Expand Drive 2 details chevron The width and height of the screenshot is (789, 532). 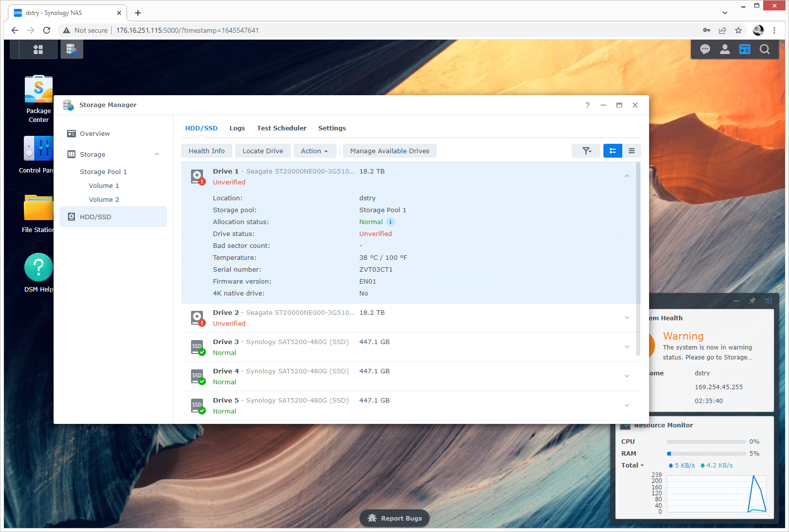click(627, 317)
